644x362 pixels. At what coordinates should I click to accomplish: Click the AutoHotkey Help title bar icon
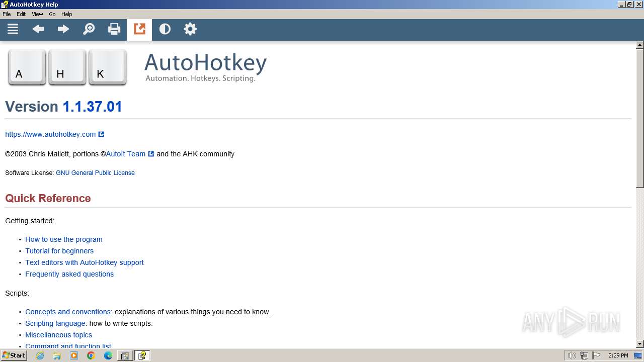pyautogui.click(x=5, y=5)
